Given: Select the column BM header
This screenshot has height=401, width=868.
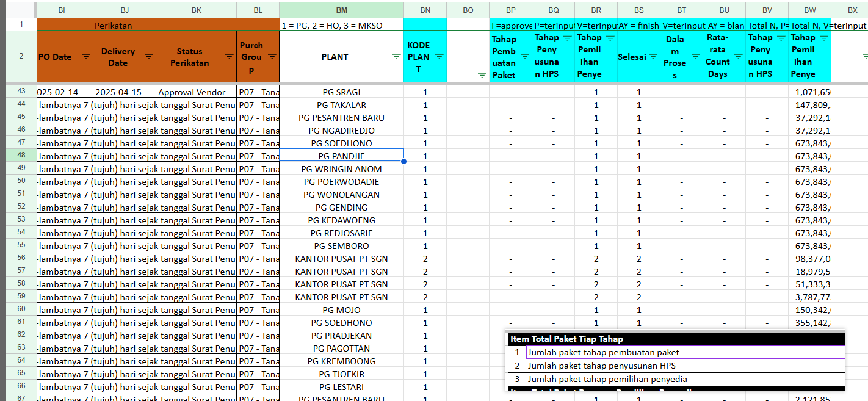Looking at the screenshot, I should [x=341, y=10].
